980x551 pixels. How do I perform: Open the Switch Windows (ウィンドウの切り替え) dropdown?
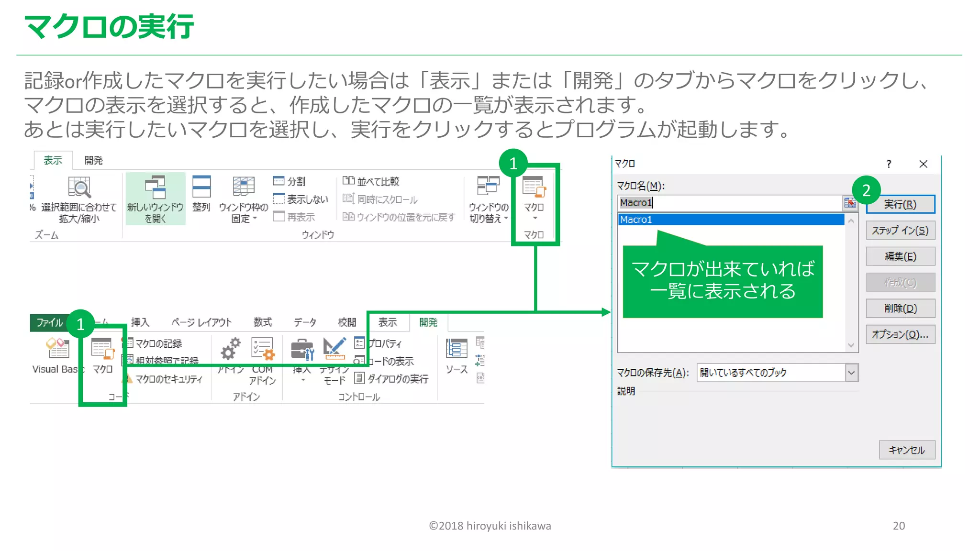[488, 199]
